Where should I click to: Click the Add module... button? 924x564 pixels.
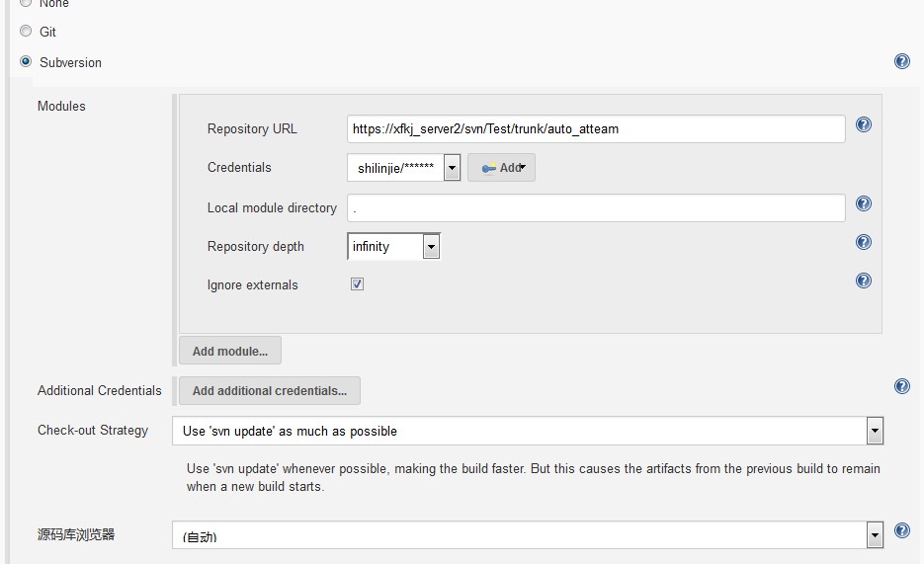coord(229,351)
